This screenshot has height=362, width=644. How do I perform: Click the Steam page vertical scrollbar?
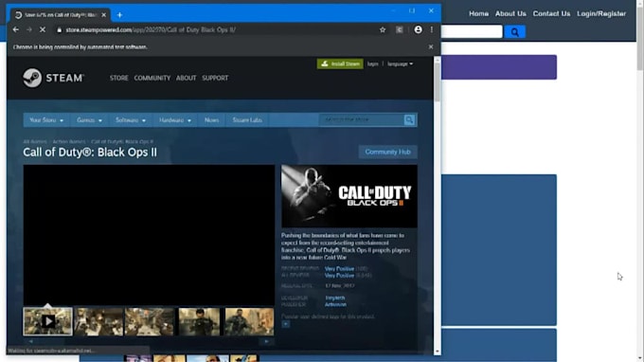pyautogui.click(x=437, y=82)
